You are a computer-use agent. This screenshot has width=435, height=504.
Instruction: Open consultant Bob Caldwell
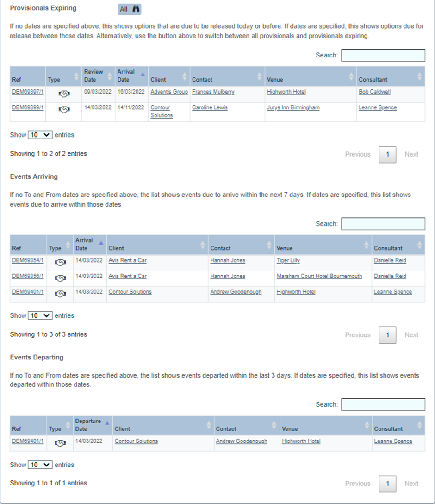374,92
